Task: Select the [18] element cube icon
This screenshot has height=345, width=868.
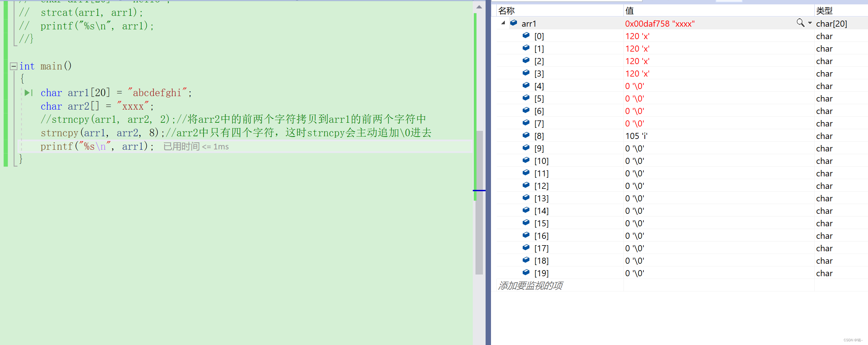Action: pos(526,260)
